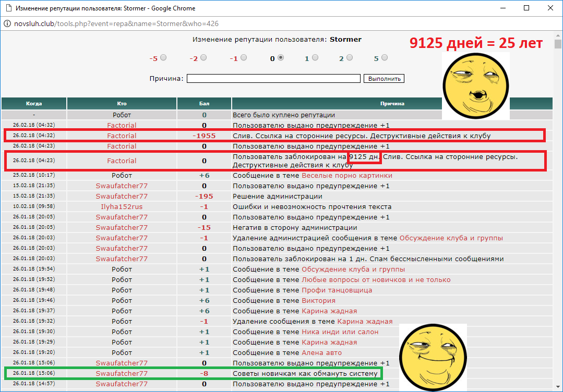563x392 pixels.
Task: Open the Веселые порно картинки topic link
Action: click(347, 176)
